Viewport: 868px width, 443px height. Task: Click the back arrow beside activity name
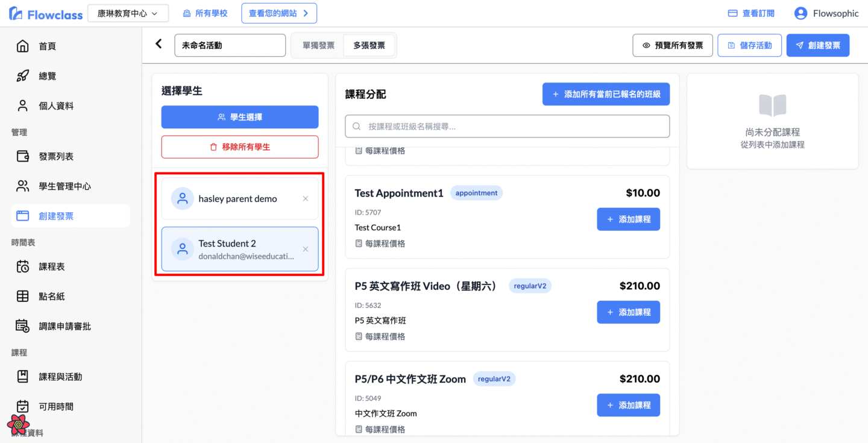click(x=159, y=44)
